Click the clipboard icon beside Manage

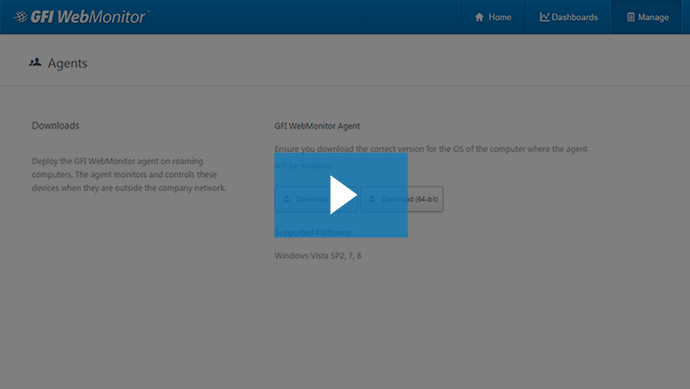click(631, 17)
